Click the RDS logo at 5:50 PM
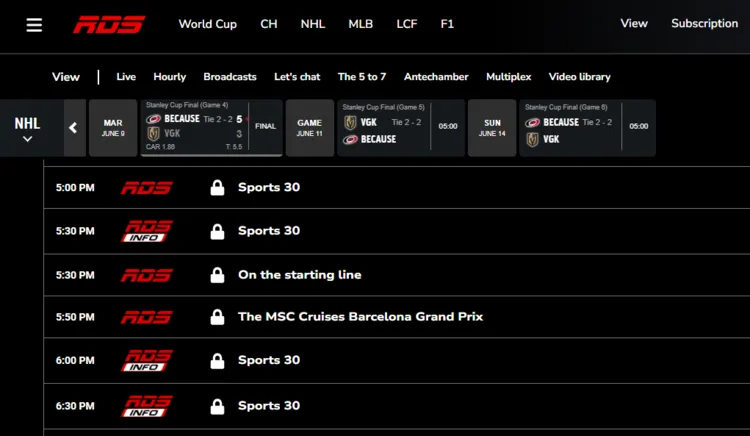Viewport: 750px width, 436px height. (x=147, y=317)
